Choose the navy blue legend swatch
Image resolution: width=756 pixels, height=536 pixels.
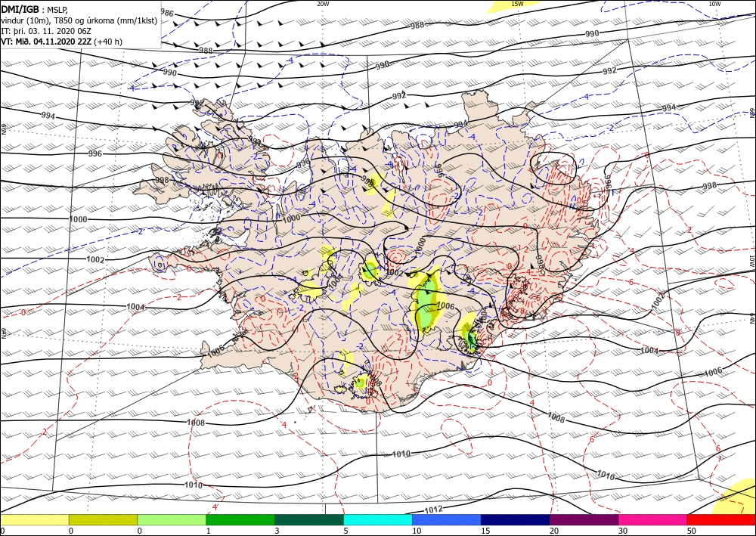[516, 519]
